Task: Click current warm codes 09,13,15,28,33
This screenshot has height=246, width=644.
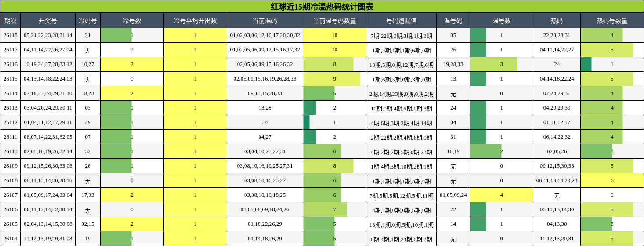Action: click(x=265, y=93)
